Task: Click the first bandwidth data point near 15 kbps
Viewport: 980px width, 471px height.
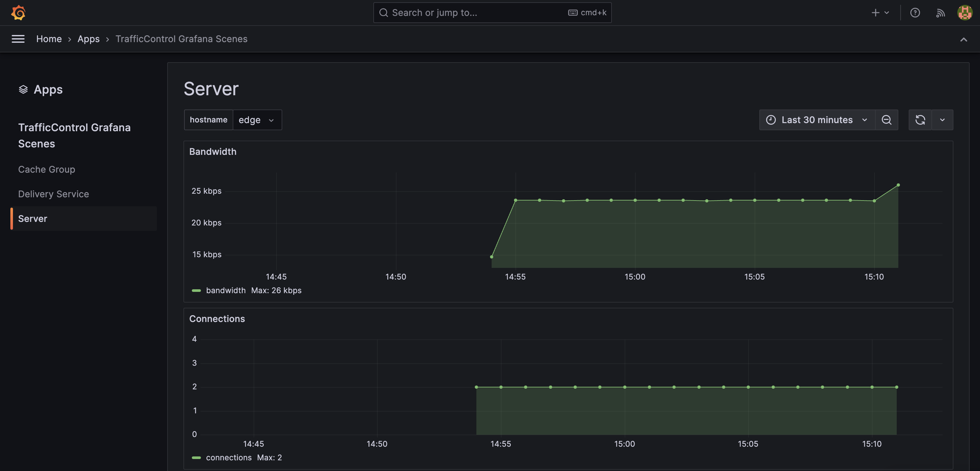Action: point(492,257)
